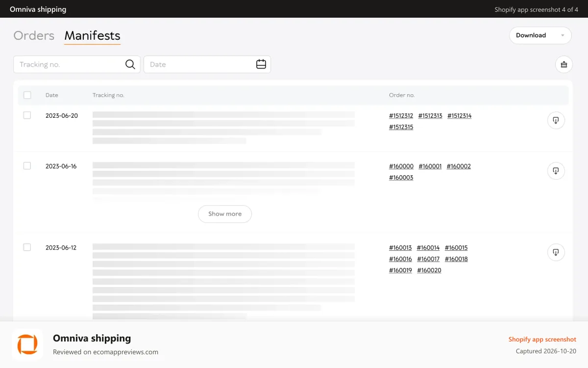Image resolution: width=588 pixels, height=368 pixels.
Task: Switch to the Orders tab
Action: 34,35
